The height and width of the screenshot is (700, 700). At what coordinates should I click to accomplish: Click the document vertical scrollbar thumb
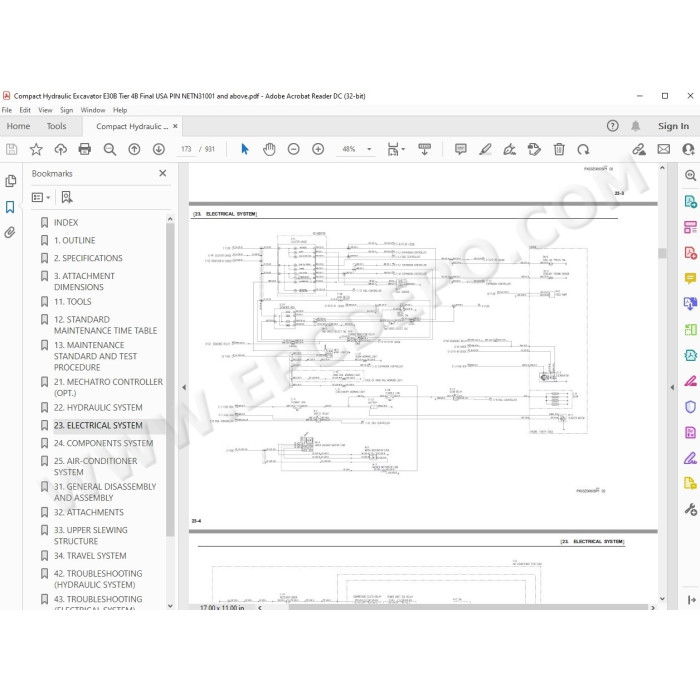(x=662, y=253)
